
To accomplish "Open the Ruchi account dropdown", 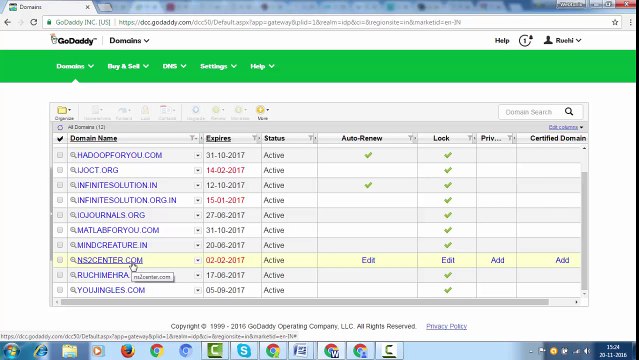I will (562, 40).
